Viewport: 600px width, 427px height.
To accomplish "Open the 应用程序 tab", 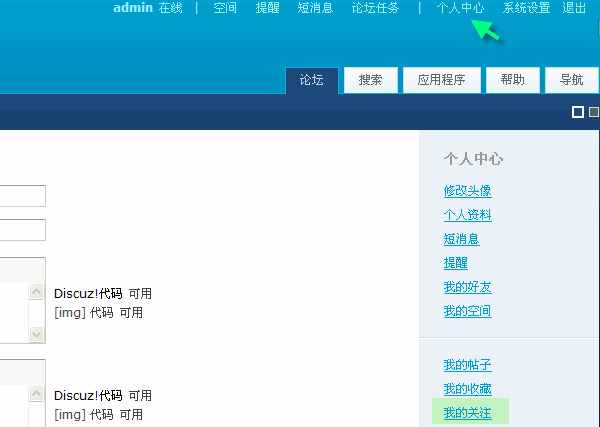I will (x=441, y=80).
